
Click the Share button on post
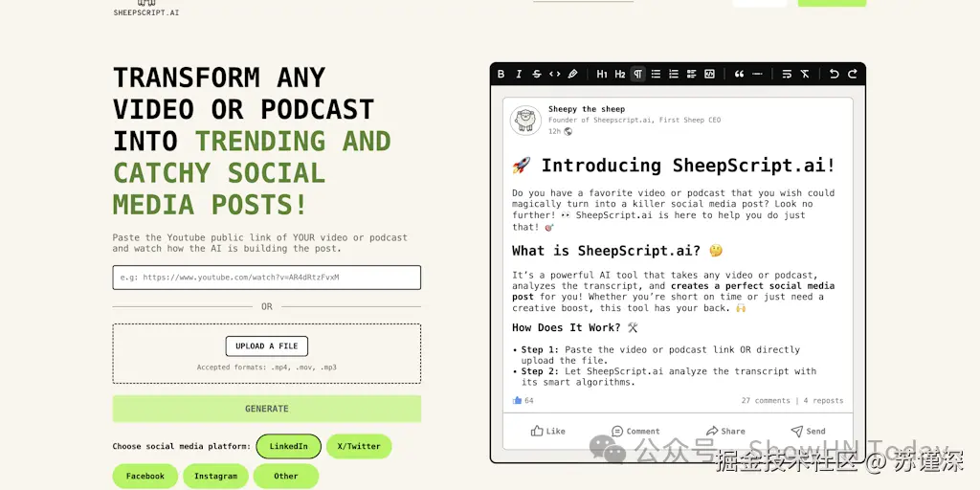[x=725, y=431]
